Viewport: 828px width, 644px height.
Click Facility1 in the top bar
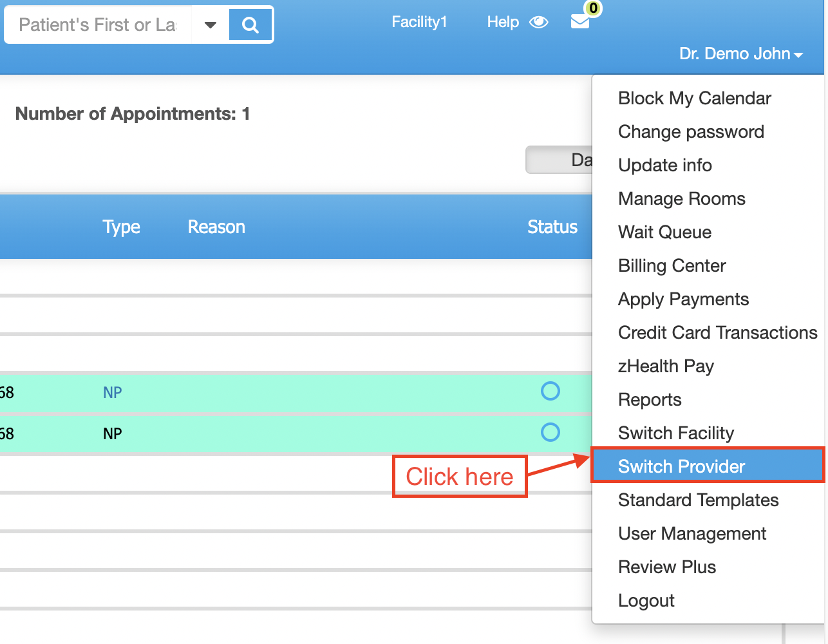pos(420,22)
